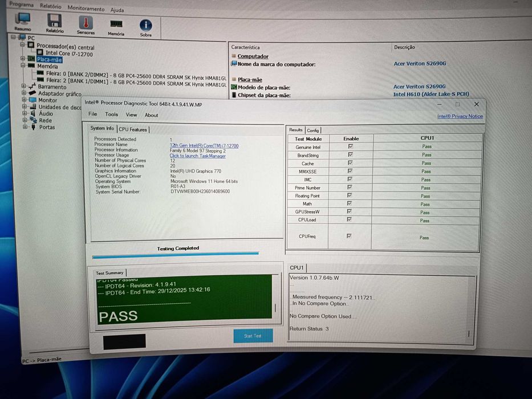Click the Fileira: 0 memory module icon
Image resolution: width=532 pixels, height=399 pixels.
point(40,72)
